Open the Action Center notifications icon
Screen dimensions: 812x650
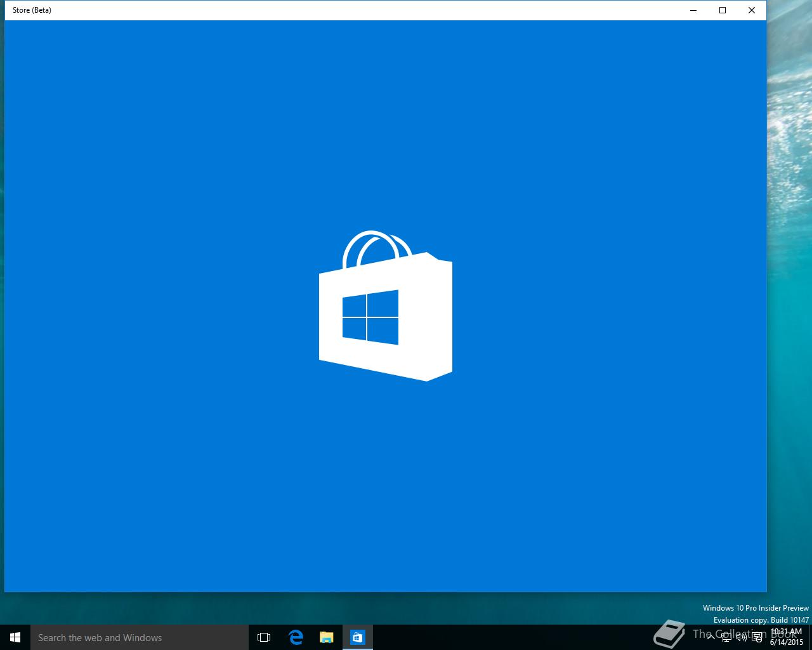coord(756,637)
